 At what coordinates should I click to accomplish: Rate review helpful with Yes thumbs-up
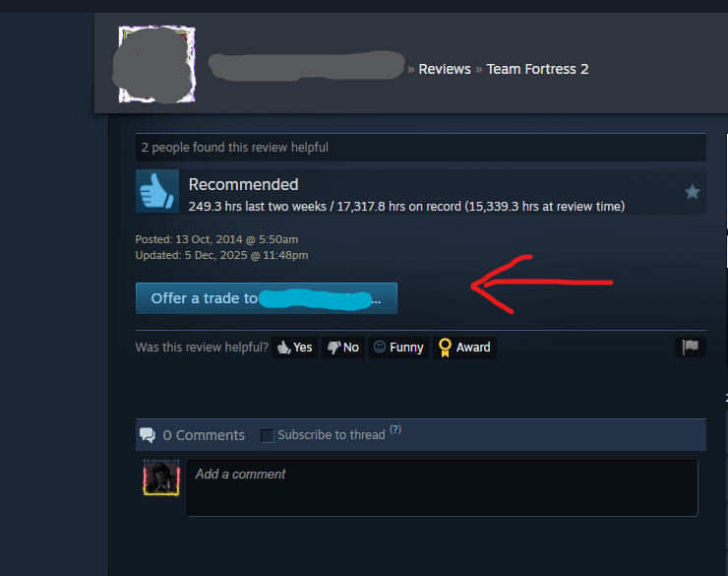294,348
